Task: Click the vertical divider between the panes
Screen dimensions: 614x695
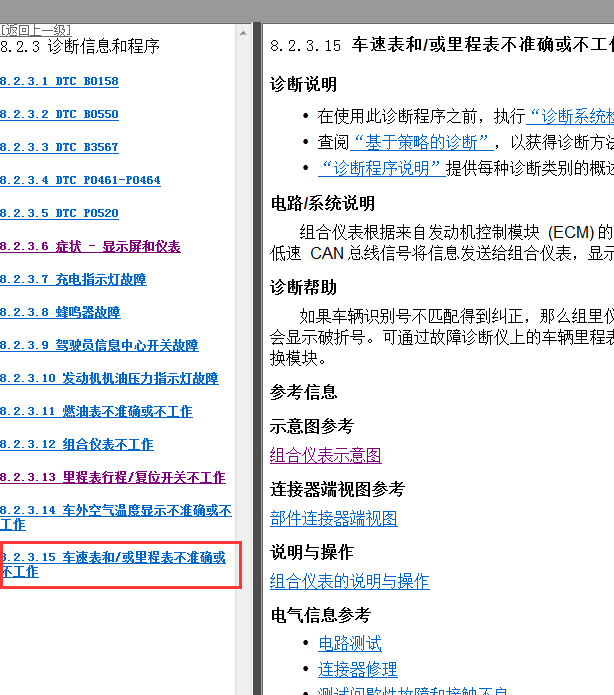Action: pos(257,359)
